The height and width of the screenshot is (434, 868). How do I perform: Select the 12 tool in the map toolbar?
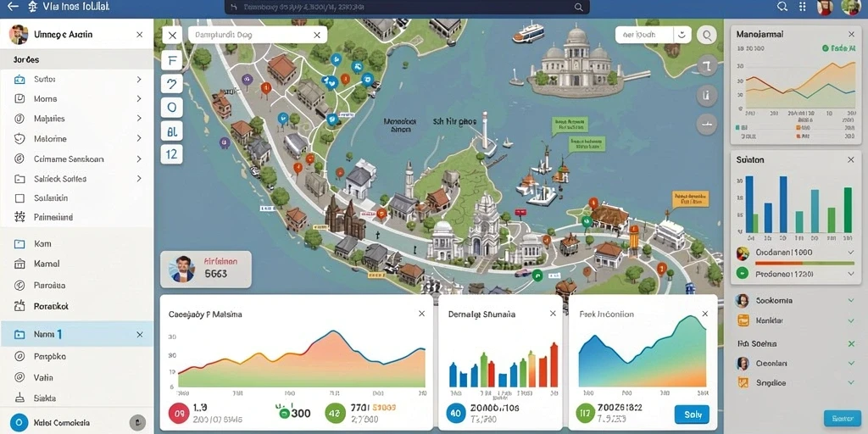(x=171, y=153)
